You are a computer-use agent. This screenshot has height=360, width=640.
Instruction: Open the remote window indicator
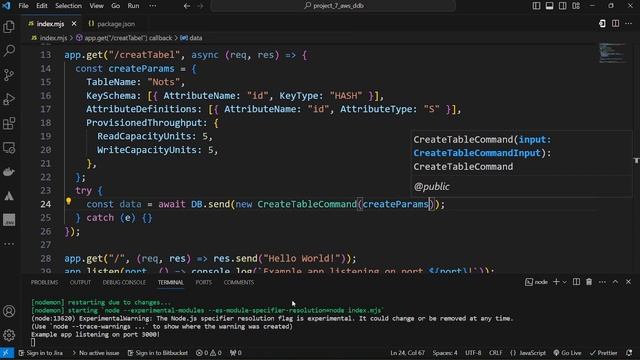tap(7, 353)
